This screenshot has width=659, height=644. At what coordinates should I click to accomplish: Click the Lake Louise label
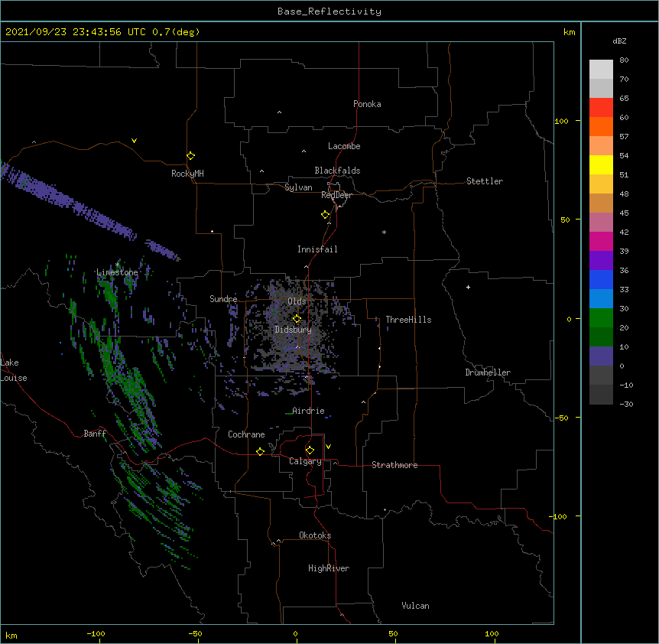(x=14, y=370)
